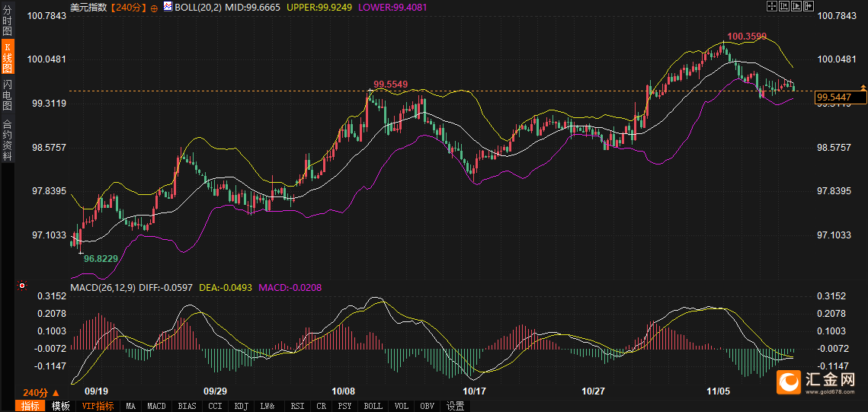
Task: Open the 闪电图 side tab
Action: 8,95
